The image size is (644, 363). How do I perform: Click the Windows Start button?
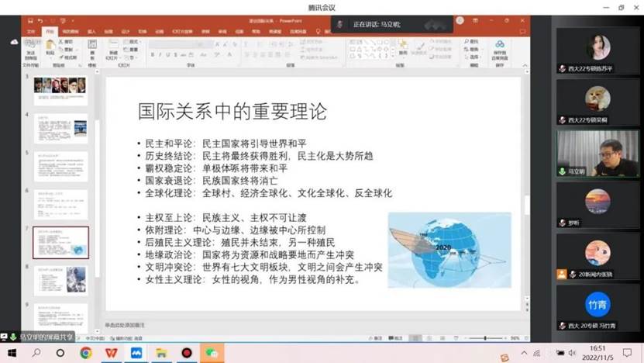[11, 353]
